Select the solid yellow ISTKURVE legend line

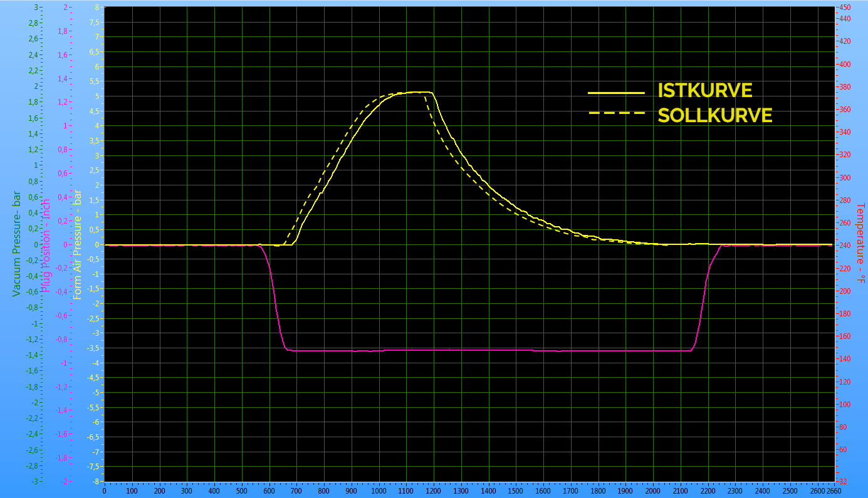616,92
